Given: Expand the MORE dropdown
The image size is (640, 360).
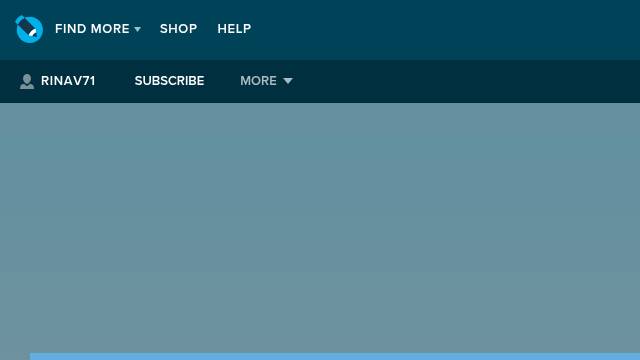Looking at the screenshot, I should click(266, 81).
